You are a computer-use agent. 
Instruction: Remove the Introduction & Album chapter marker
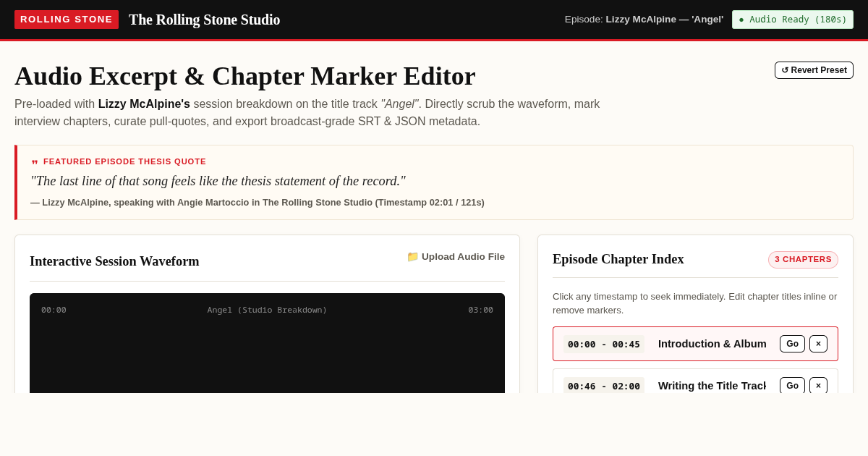(818, 344)
